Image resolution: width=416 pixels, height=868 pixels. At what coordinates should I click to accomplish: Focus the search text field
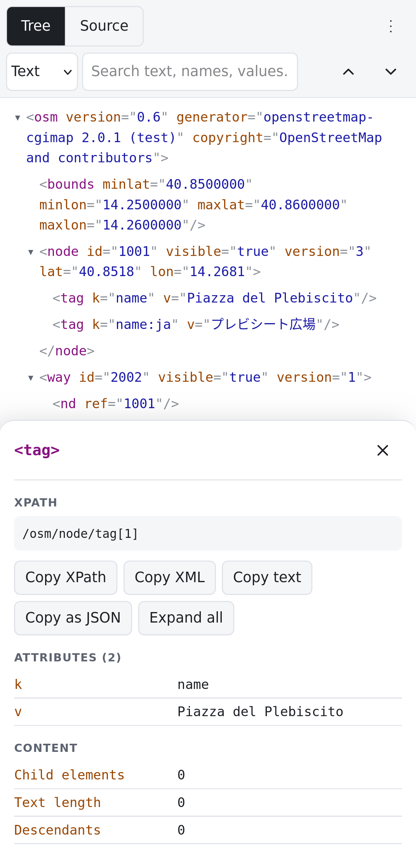(x=190, y=71)
